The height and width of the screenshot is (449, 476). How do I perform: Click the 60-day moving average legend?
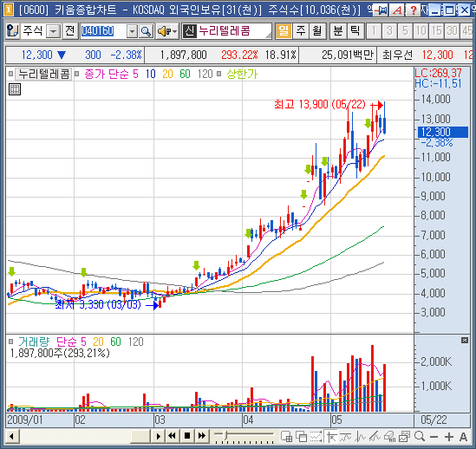(185, 74)
